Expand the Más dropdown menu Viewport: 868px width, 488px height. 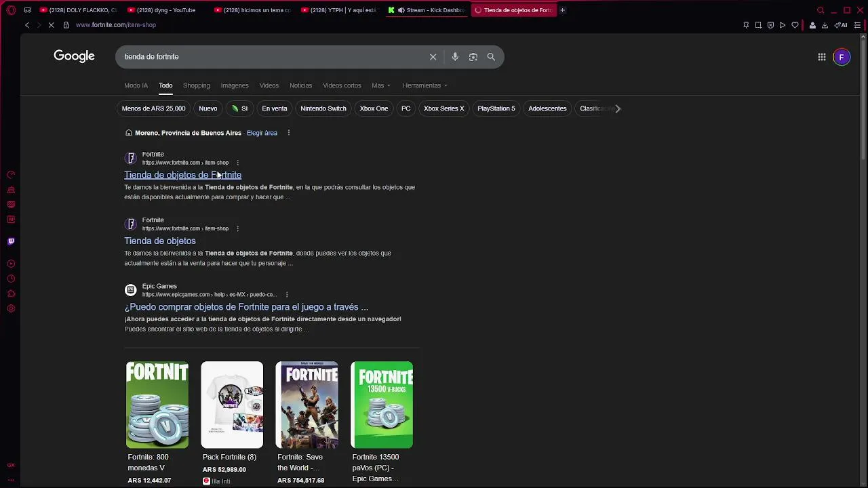pos(381,85)
